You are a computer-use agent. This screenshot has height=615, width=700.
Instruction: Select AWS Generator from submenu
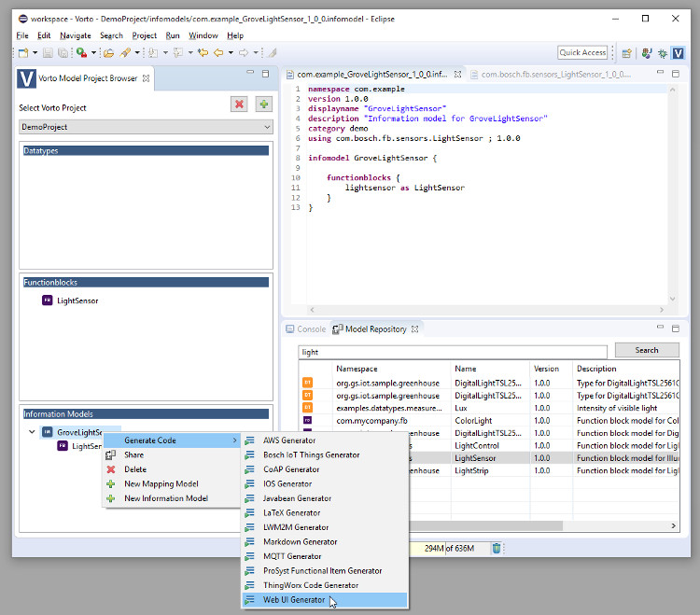pos(325,440)
